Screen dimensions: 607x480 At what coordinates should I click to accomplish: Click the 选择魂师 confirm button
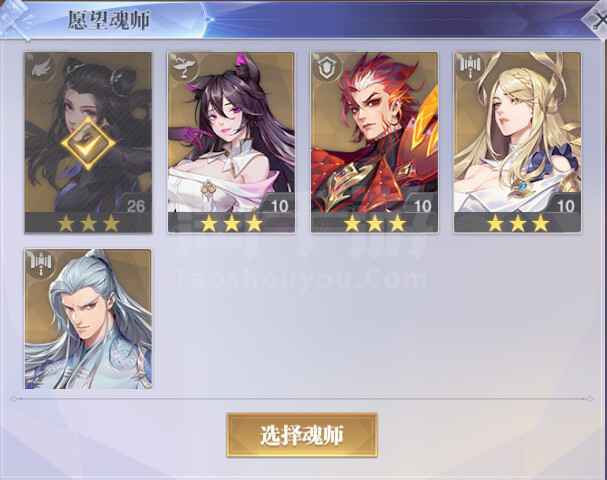[302, 435]
